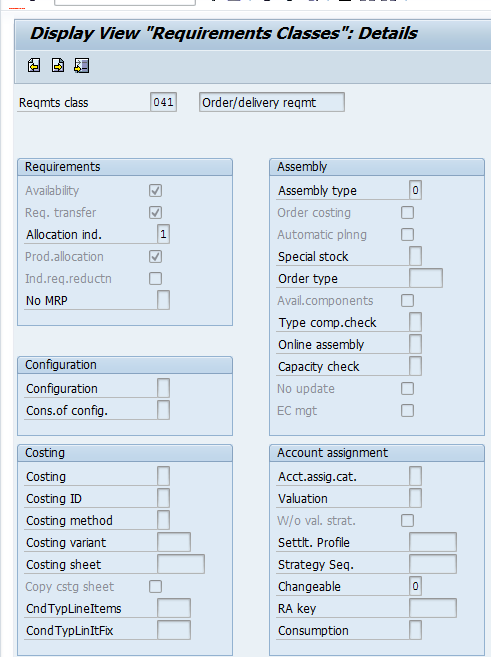This screenshot has height=657, width=491.
Task: Click the Type comp.check field
Action: tap(415, 322)
